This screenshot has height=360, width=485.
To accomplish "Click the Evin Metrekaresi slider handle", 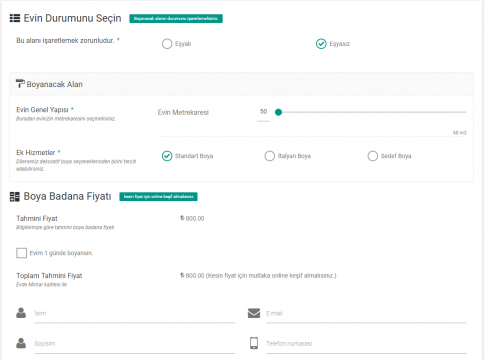I will [278, 112].
